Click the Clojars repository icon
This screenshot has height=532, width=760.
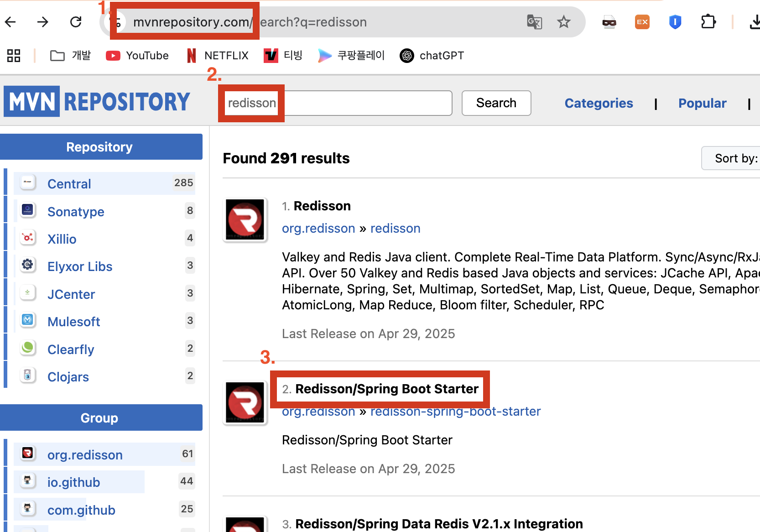point(28,376)
